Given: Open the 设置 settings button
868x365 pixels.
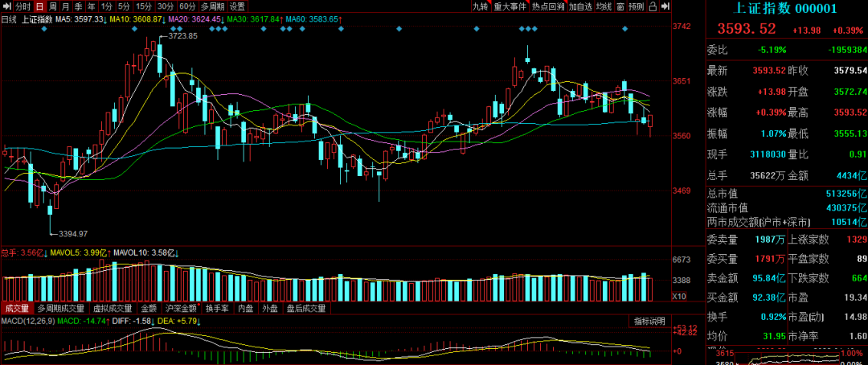Looking at the screenshot, I should pos(237,6).
